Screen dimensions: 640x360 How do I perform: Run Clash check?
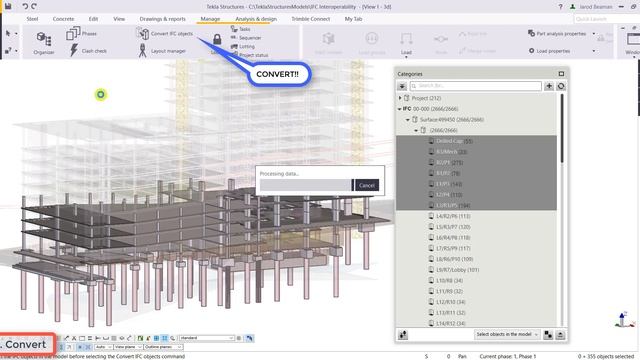[88, 51]
